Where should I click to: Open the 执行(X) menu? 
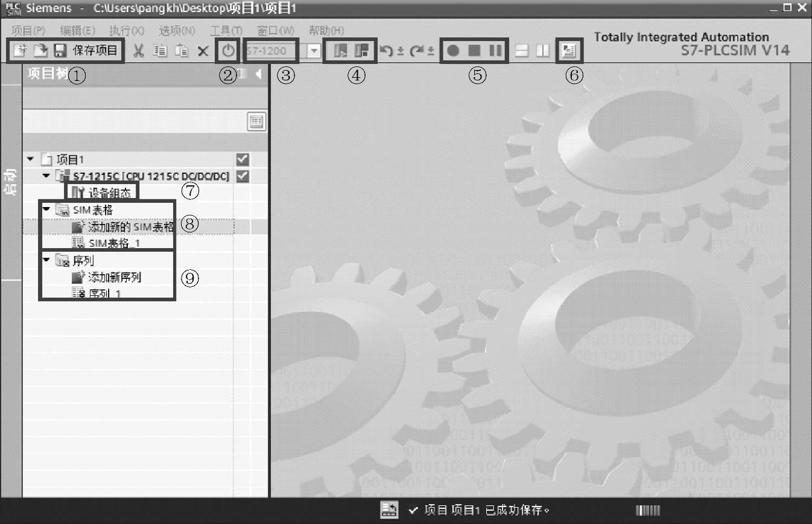tap(127, 31)
